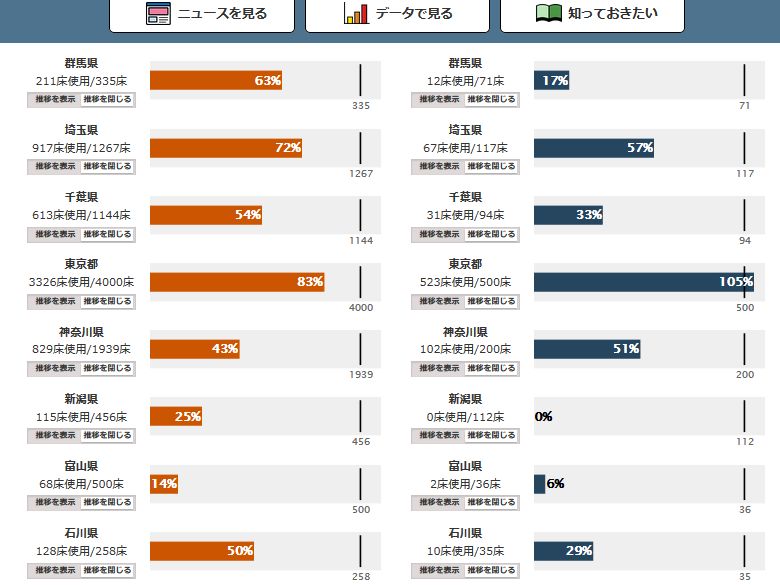Click the newspaper icon beside ニュースを見る
Image resolution: width=780 pixels, height=585 pixels.
pyautogui.click(x=158, y=14)
